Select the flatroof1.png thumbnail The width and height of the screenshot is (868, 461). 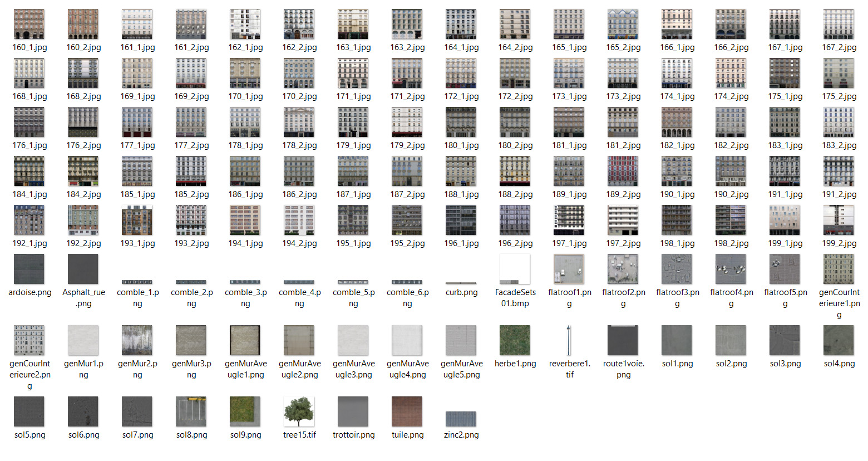point(569,269)
